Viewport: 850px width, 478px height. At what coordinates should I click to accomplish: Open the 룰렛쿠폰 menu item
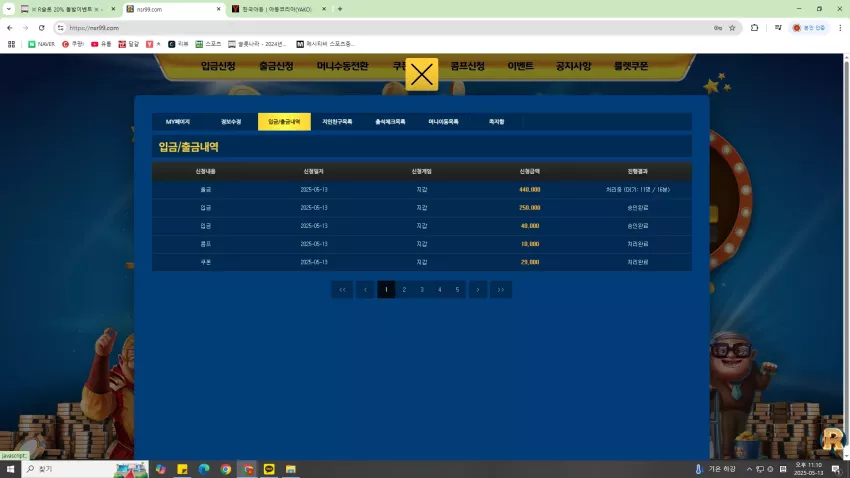point(630,66)
